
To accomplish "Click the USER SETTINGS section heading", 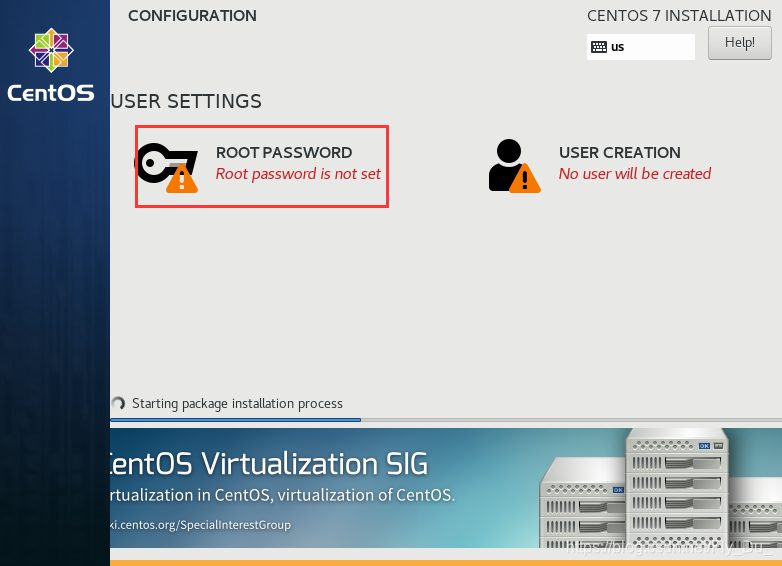I will [186, 101].
